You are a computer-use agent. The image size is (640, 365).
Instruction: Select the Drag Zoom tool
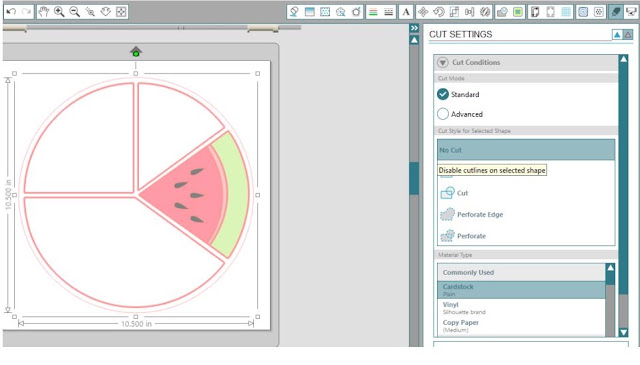pos(106,12)
